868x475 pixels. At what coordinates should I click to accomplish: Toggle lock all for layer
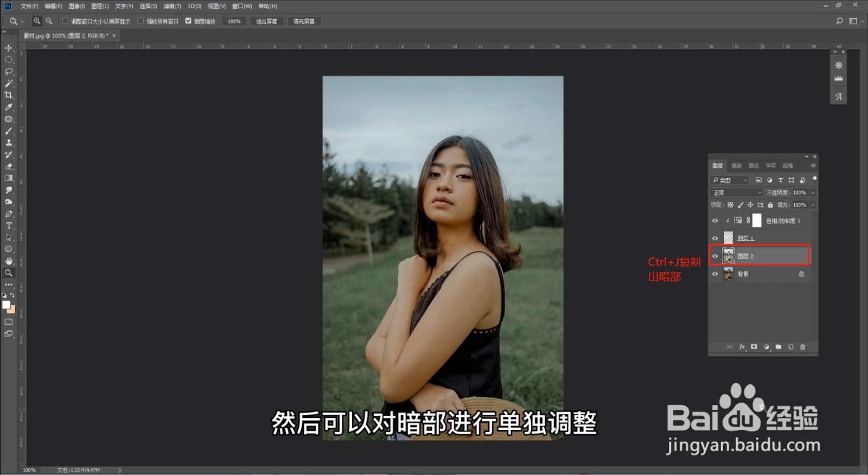pos(770,205)
